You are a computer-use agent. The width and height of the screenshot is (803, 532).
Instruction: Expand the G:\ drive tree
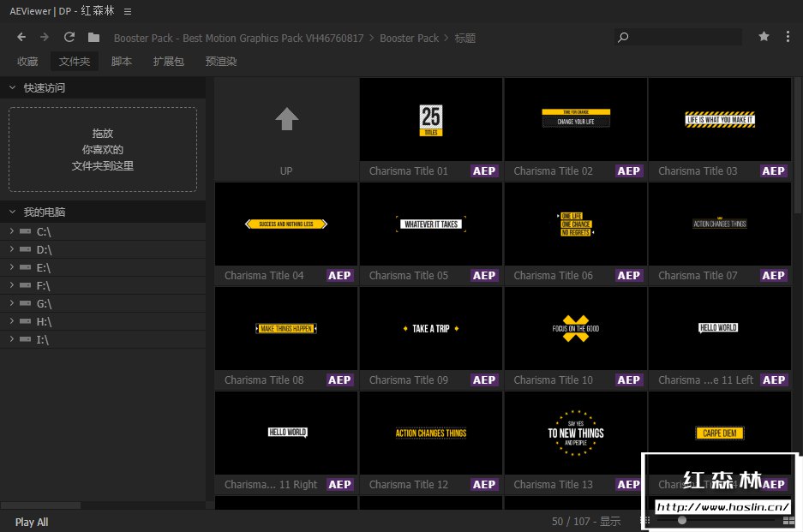[11, 303]
